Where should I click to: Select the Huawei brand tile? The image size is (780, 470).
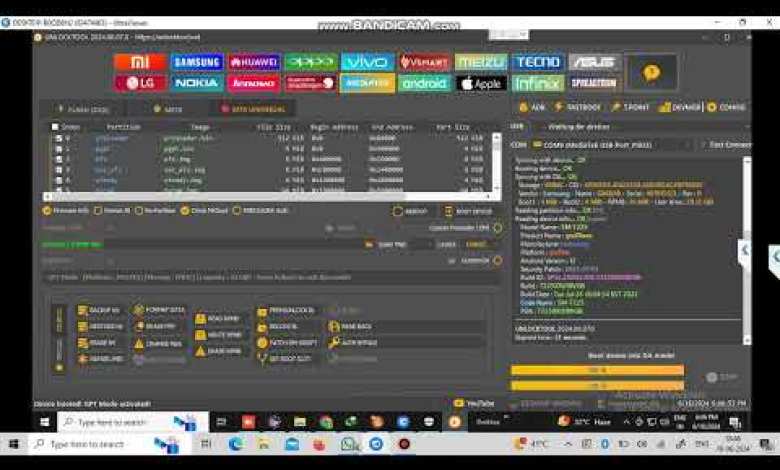[254, 62]
